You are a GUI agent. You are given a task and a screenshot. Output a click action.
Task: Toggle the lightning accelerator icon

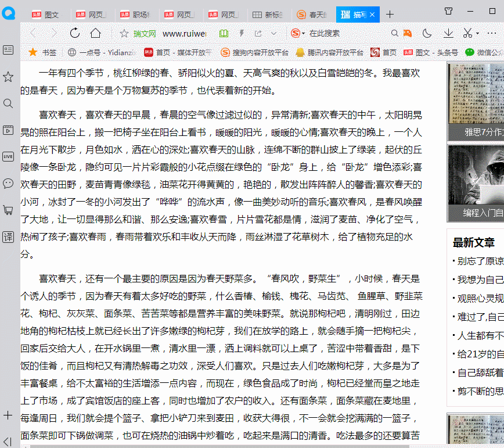pos(242,33)
